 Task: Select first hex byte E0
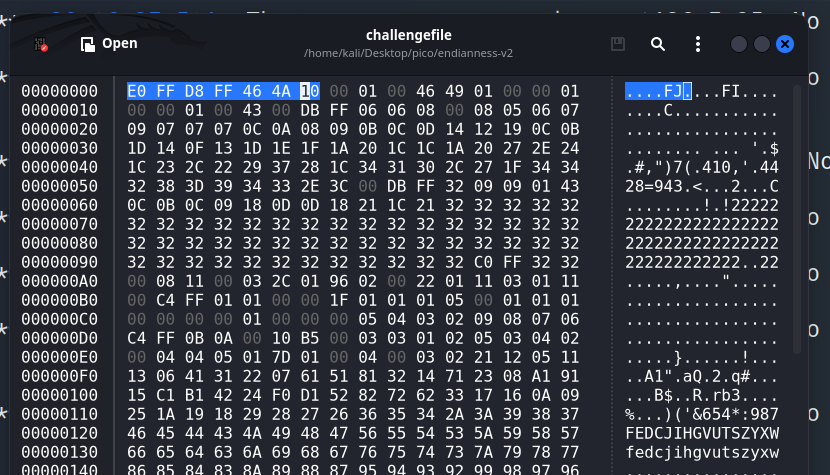[x=136, y=92]
